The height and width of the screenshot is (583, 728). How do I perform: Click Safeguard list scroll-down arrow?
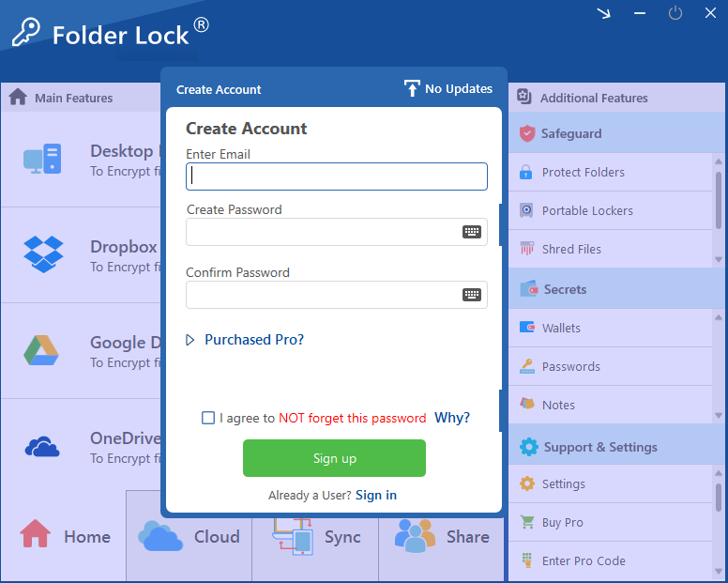pos(719,260)
